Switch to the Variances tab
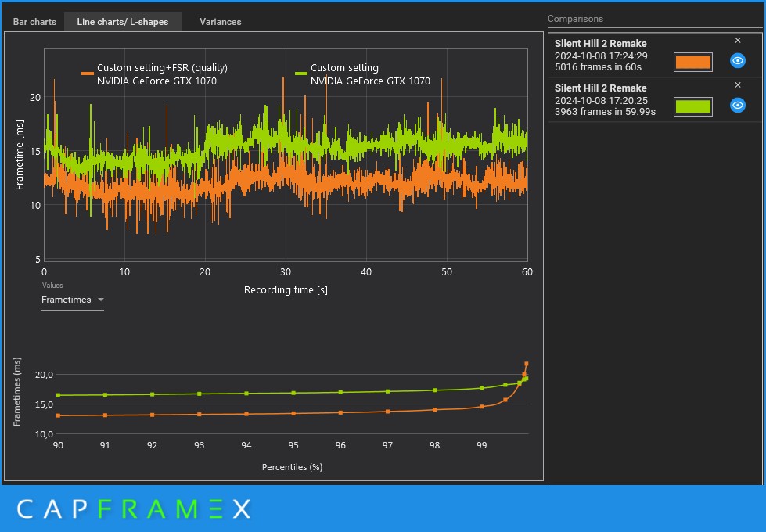This screenshot has width=766, height=532. (x=221, y=22)
